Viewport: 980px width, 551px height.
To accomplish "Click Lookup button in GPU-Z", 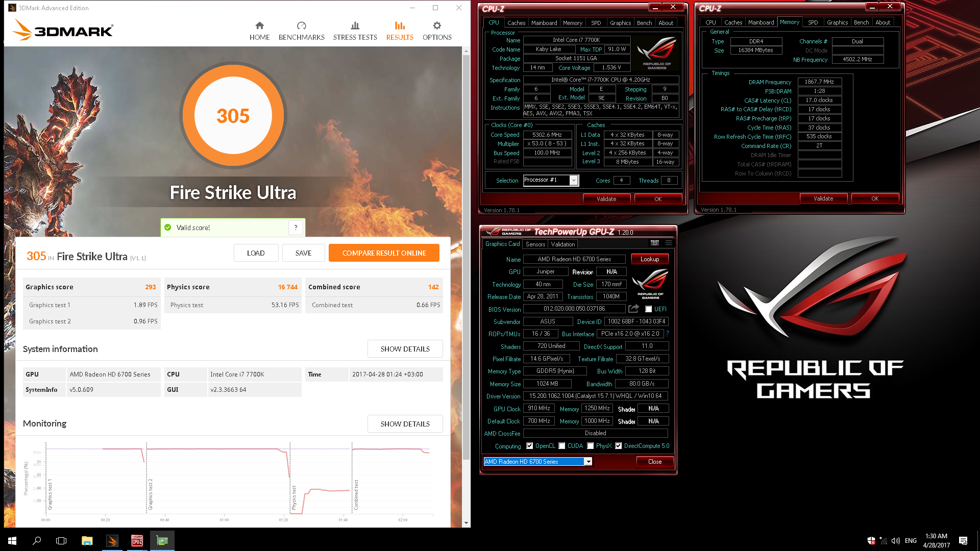I will click(x=650, y=259).
